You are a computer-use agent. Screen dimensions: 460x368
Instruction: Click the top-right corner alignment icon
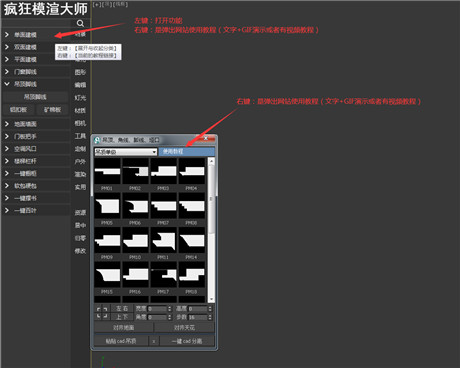[105, 309]
